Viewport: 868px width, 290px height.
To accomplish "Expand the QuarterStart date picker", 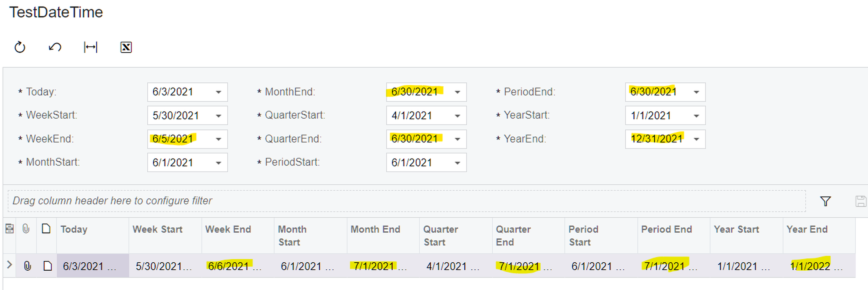I will click(x=457, y=116).
